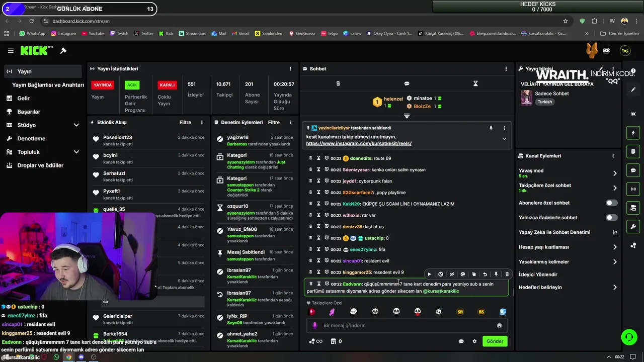Expand the pinned message chevron
The width and height of the screenshot is (644, 362).
pyautogui.click(x=504, y=139)
